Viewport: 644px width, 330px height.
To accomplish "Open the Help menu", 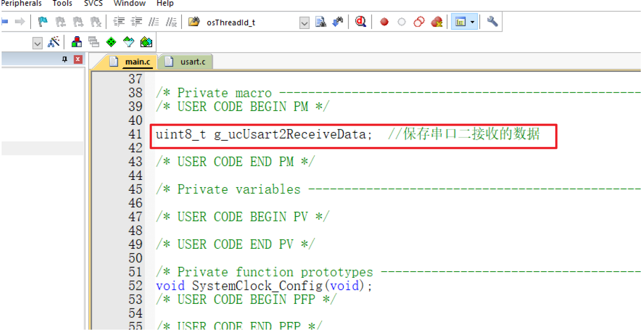I will pyautogui.click(x=165, y=4).
